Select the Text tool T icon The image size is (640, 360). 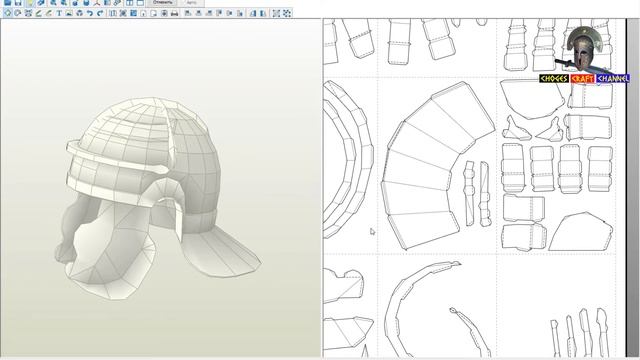tap(59, 13)
